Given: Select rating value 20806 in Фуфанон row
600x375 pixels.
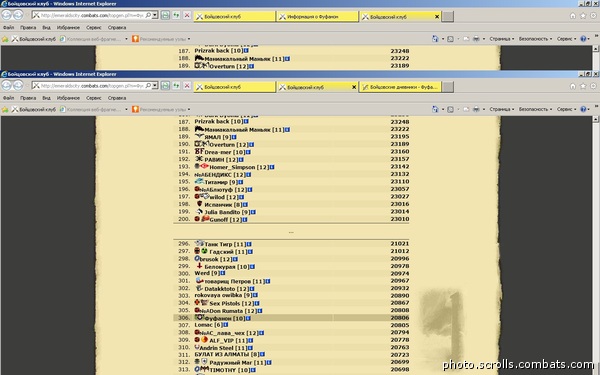Looking at the screenshot, I should click(x=399, y=318).
